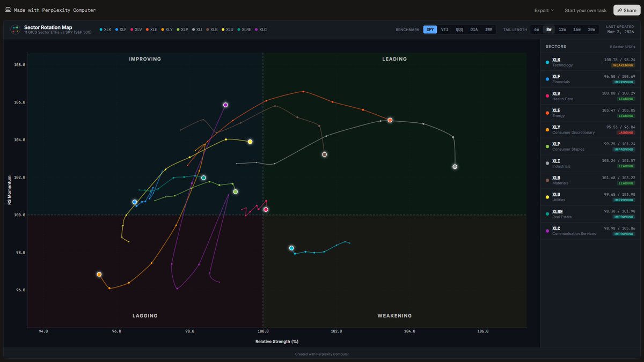This screenshot has height=362, width=644.
Task: Switch benchmark to VTI
Action: pos(444,29)
